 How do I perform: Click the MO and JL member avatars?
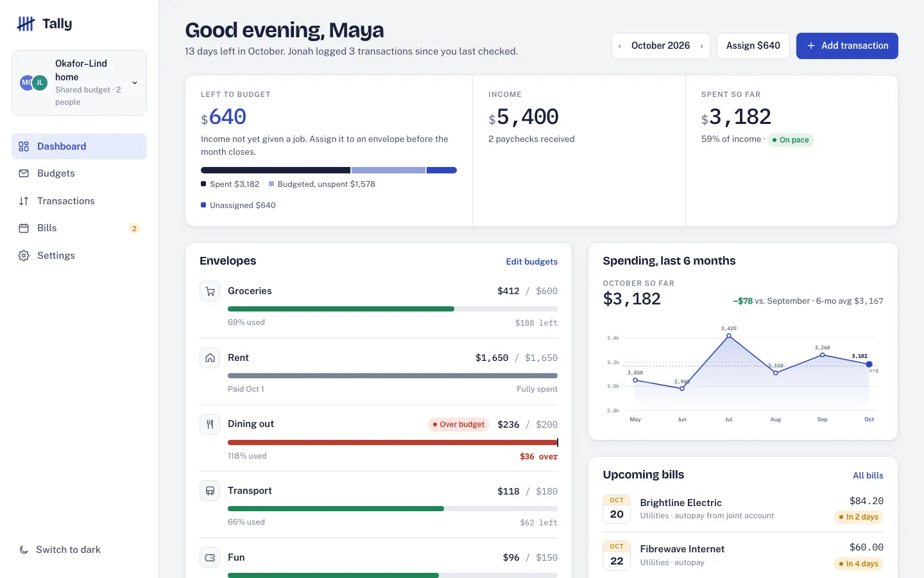pos(33,83)
